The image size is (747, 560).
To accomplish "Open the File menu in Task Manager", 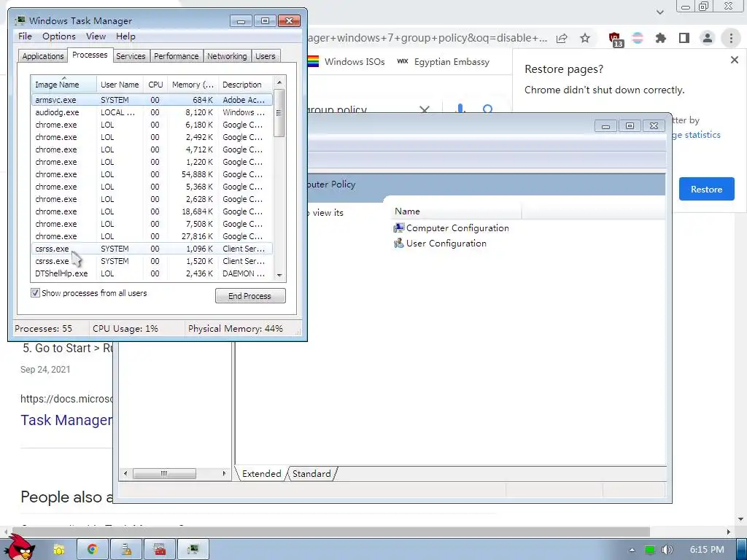I will [25, 36].
